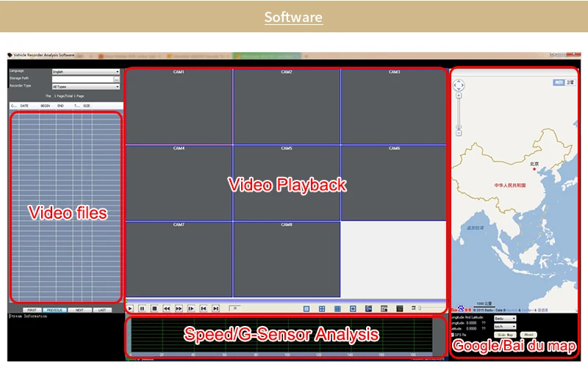The height and width of the screenshot is (370, 588).
Task: Click the Storage Path browse button
Action: [117, 79]
